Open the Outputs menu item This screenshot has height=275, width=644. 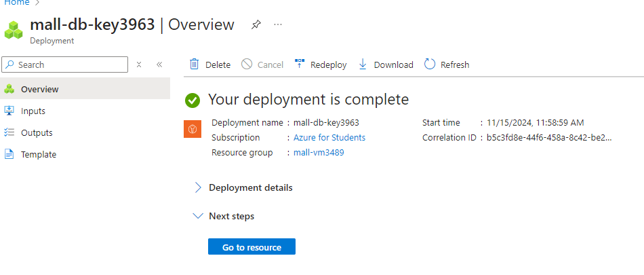(85, 132)
